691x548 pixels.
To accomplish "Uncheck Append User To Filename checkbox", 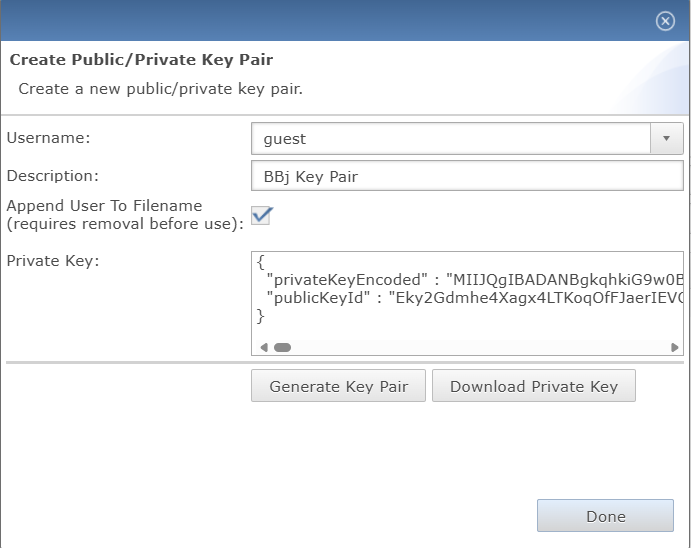I will pyautogui.click(x=261, y=215).
